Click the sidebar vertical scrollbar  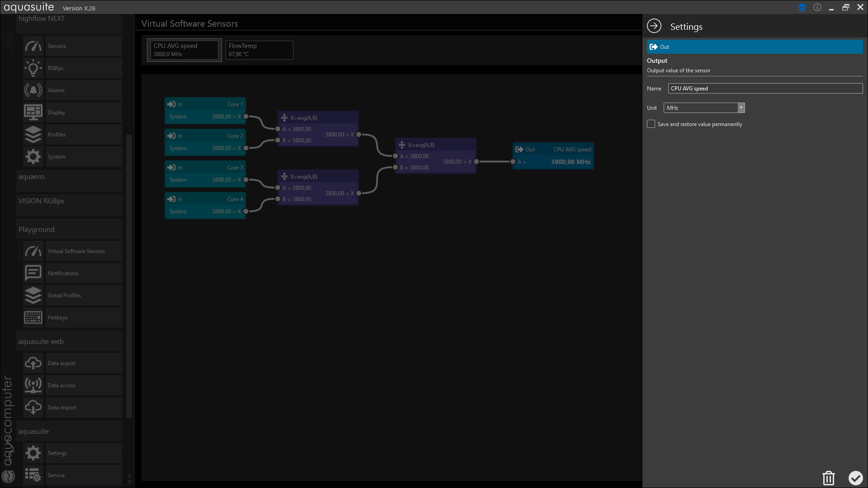(129, 276)
